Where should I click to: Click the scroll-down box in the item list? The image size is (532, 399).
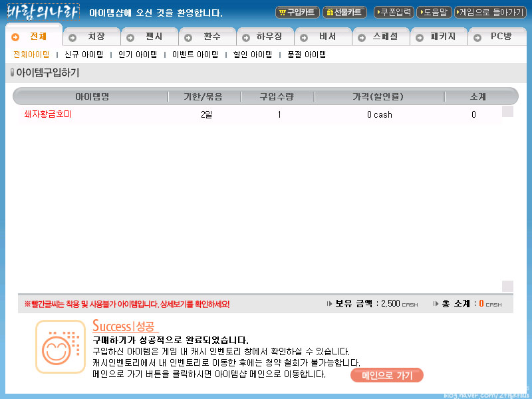[x=507, y=286]
